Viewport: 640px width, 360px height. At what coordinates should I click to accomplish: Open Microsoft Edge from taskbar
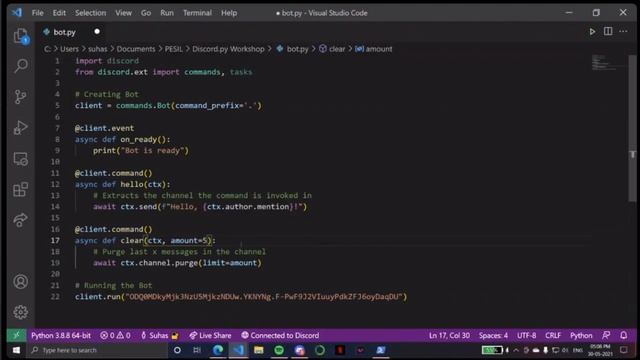218,350
